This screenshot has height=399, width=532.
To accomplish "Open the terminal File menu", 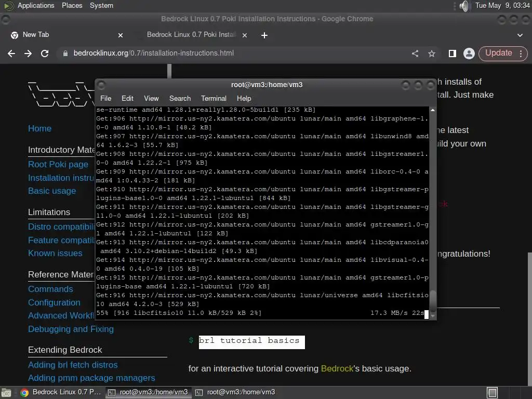I will (106, 98).
